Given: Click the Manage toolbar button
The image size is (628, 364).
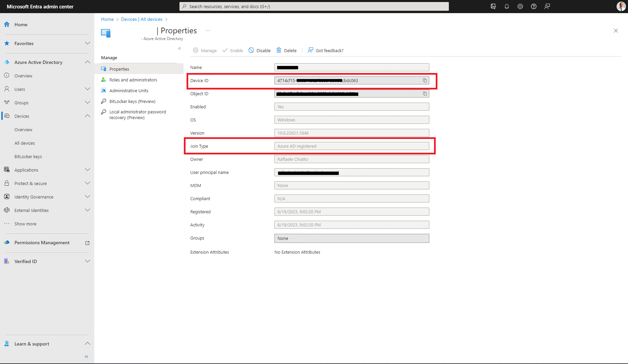Looking at the screenshot, I should click(205, 50).
